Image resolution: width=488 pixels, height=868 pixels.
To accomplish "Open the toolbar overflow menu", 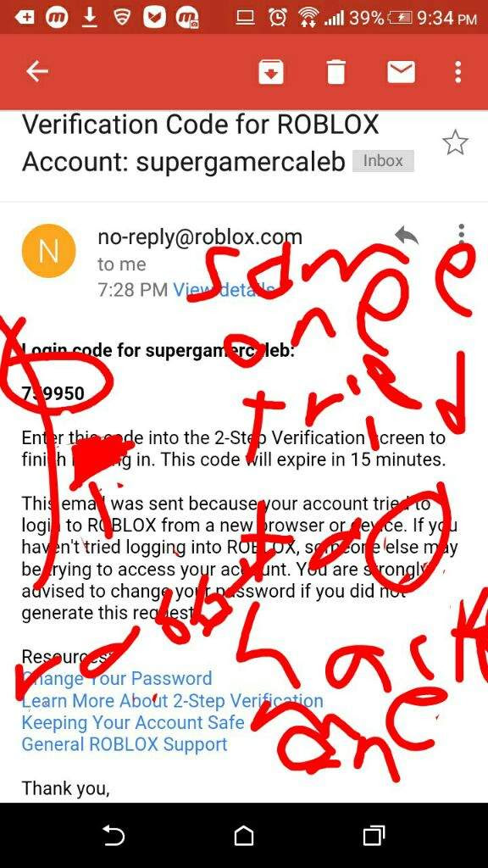I will pyautogui.click(x=457, y=72).
